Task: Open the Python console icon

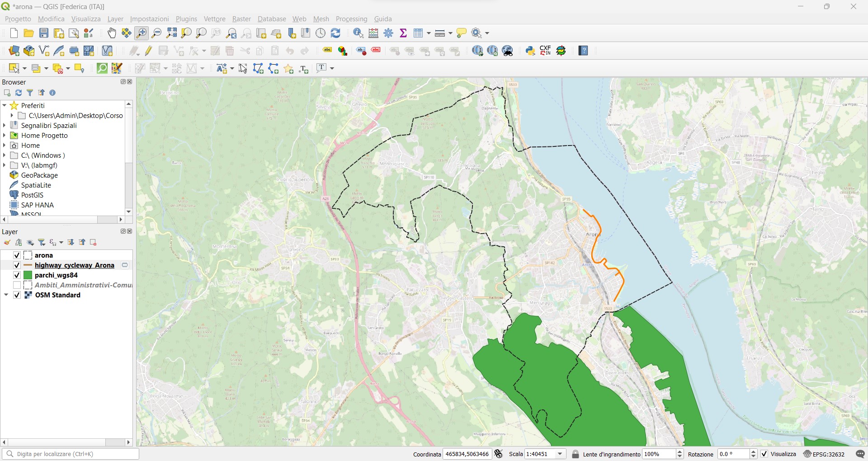Action: coord(530,51)
